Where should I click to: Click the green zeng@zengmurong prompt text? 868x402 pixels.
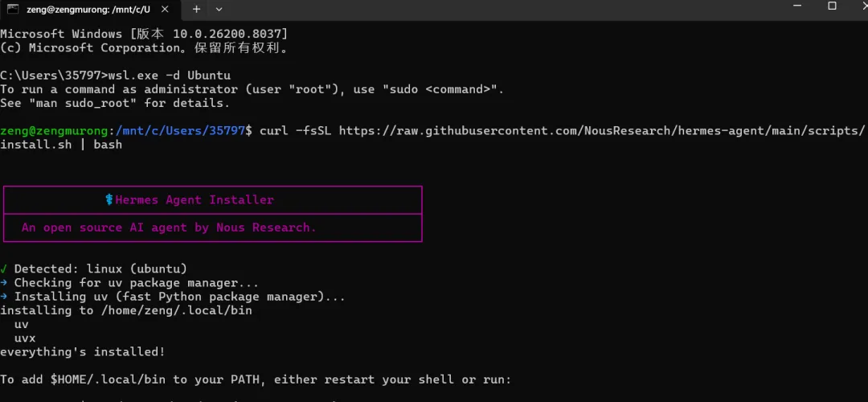coord(55,131)
